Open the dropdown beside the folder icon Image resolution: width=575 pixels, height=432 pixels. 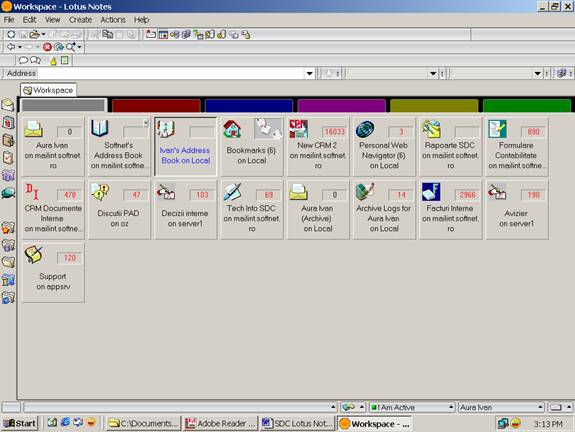coord(43,34)
